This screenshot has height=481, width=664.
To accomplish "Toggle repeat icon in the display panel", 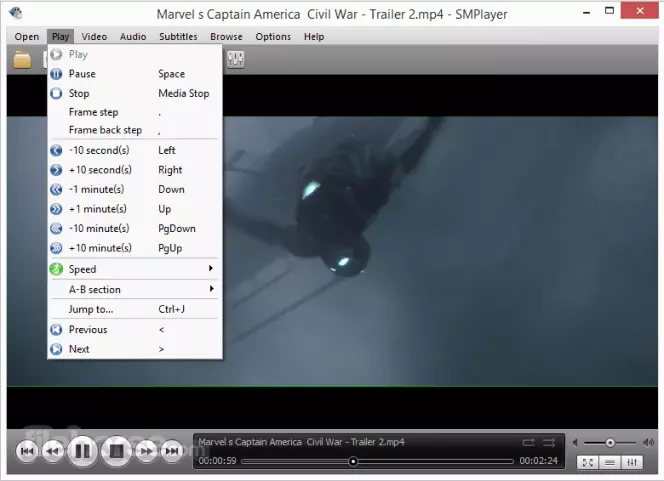I will 528,442.
